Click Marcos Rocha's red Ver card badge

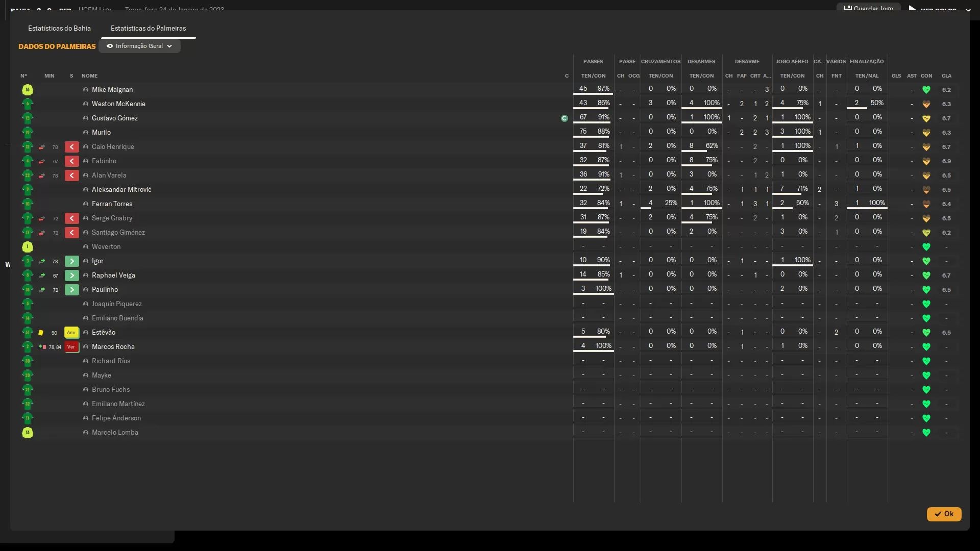tap(71, 347)
